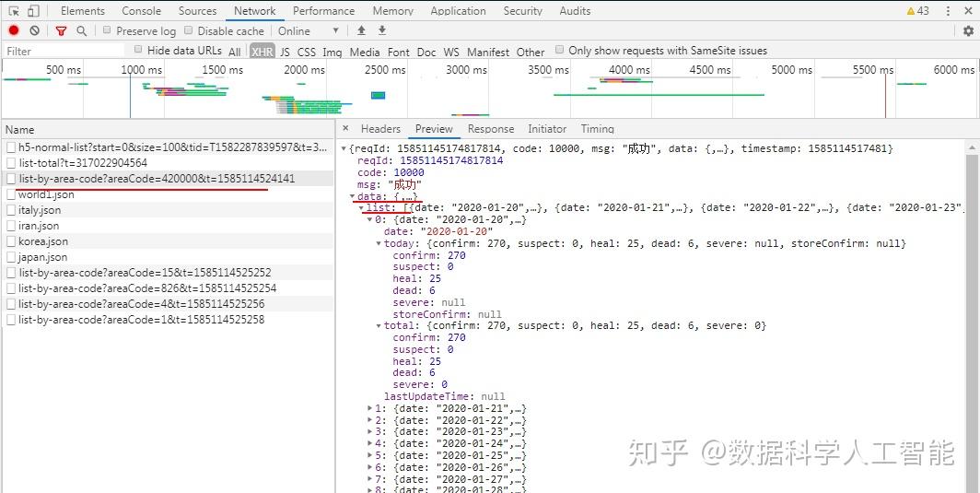Export HAR file with download arrow
Screen dimensions: 980x493
click(x=382, y=30)
